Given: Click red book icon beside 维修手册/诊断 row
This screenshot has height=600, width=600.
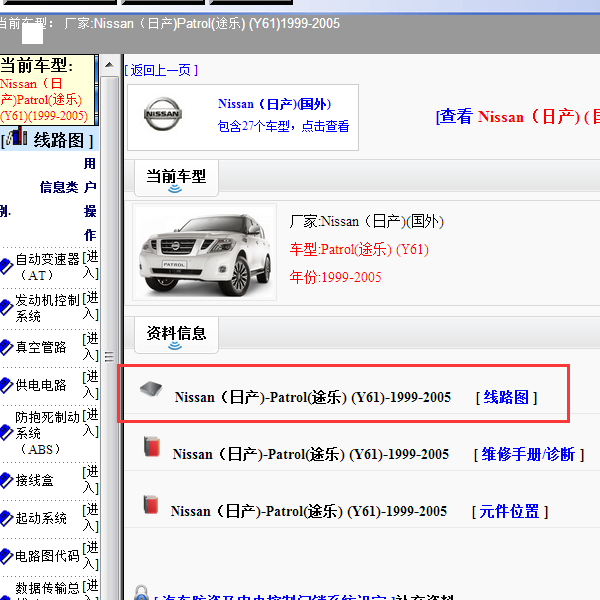Looking at the screenshot, I should 152,446.
